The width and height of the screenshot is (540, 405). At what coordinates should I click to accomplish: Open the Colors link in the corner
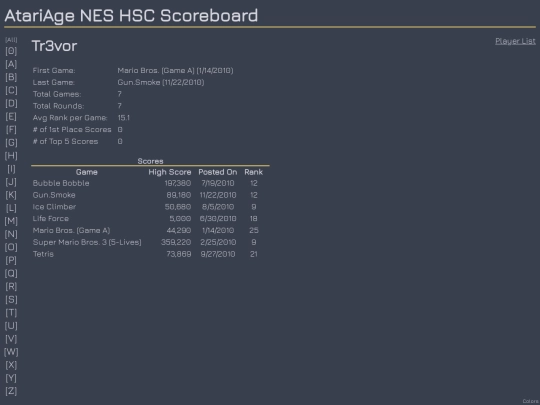click(x=531, y=401)
